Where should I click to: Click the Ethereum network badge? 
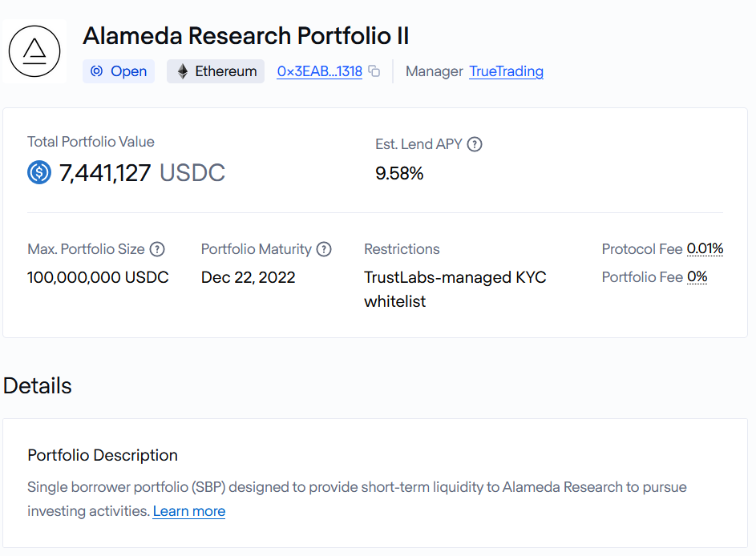tap(216, 71)
